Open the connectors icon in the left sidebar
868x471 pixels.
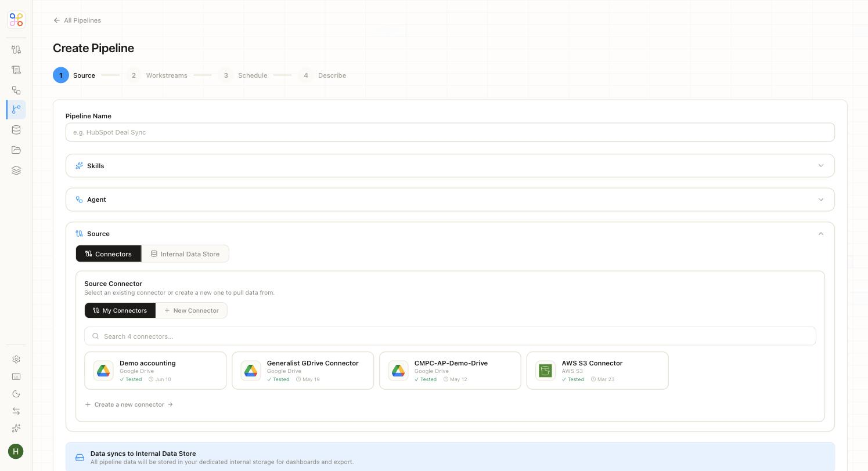coord(16,50)
